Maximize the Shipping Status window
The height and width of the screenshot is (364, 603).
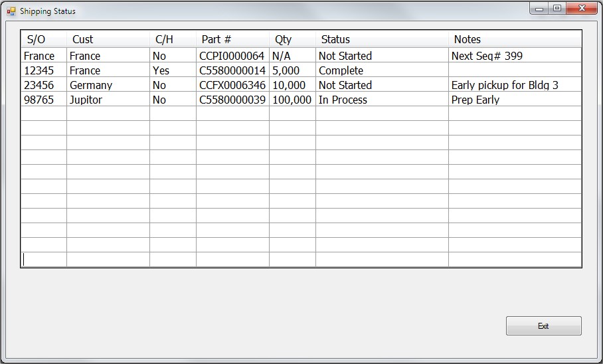pyautogui.click(x=557, y=9)
